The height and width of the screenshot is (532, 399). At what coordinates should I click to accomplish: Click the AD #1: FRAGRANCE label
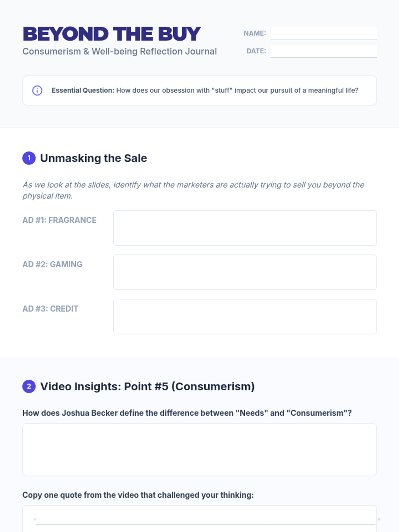pyautogui.click(x=59, y=220)
